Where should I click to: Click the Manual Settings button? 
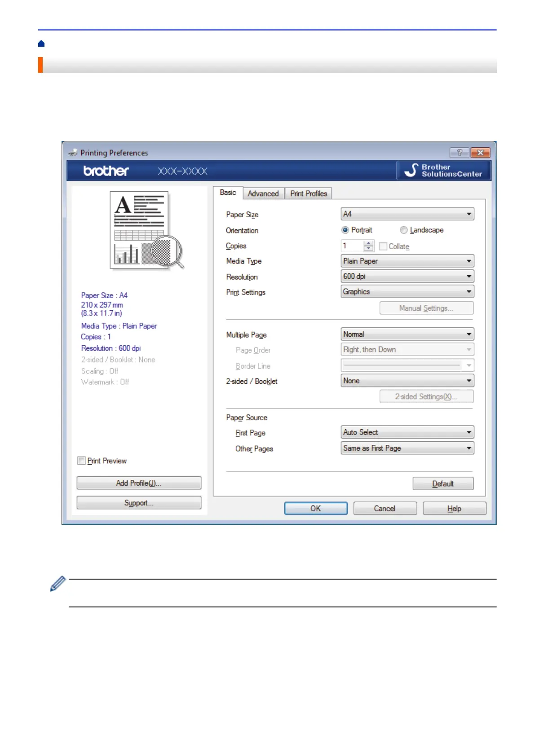426,308
